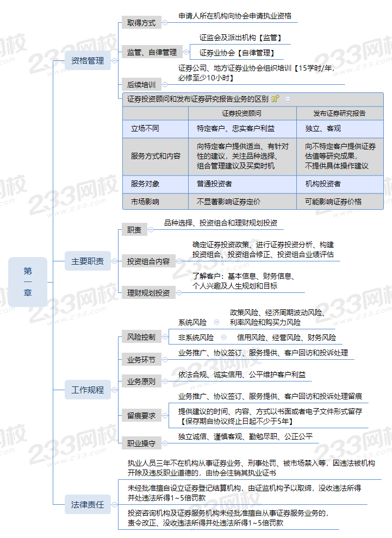
Task: Collapse the 系统风险 node
Action: point(216,322)
